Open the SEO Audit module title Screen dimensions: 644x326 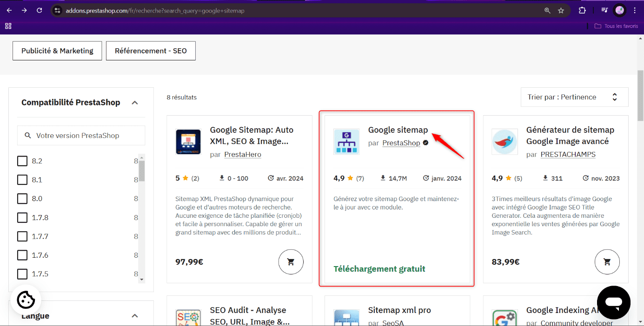click(250, 316)
